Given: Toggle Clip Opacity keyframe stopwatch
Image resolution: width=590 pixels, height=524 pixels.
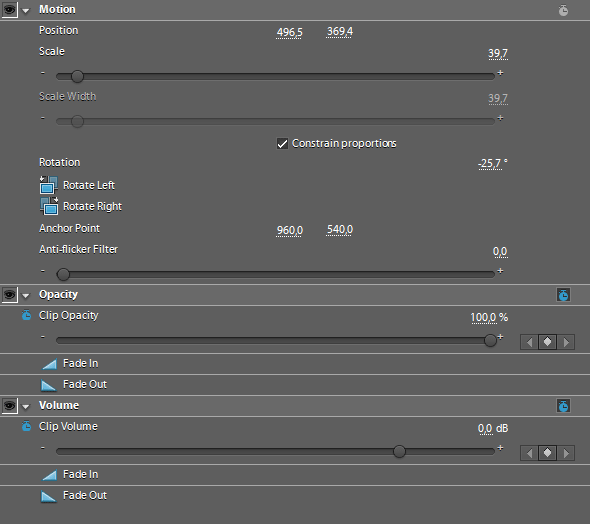Looking at the screenshot, I should (x=26, y=315).
